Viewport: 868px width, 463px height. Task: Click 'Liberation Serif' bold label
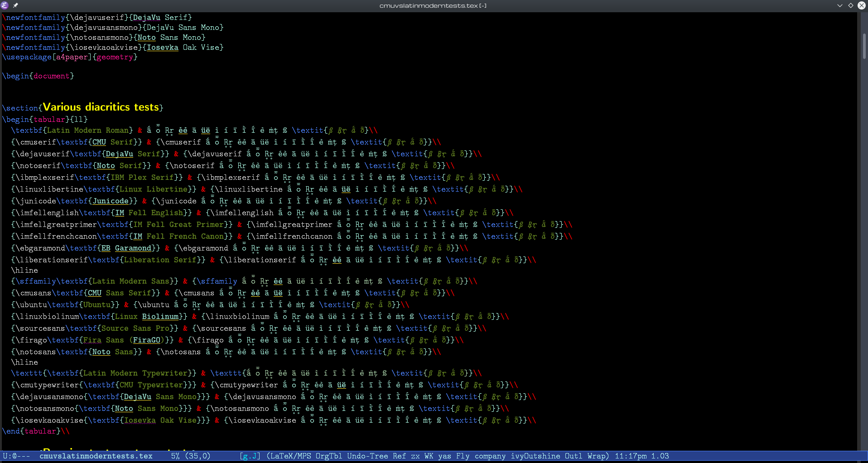(160, 260)
